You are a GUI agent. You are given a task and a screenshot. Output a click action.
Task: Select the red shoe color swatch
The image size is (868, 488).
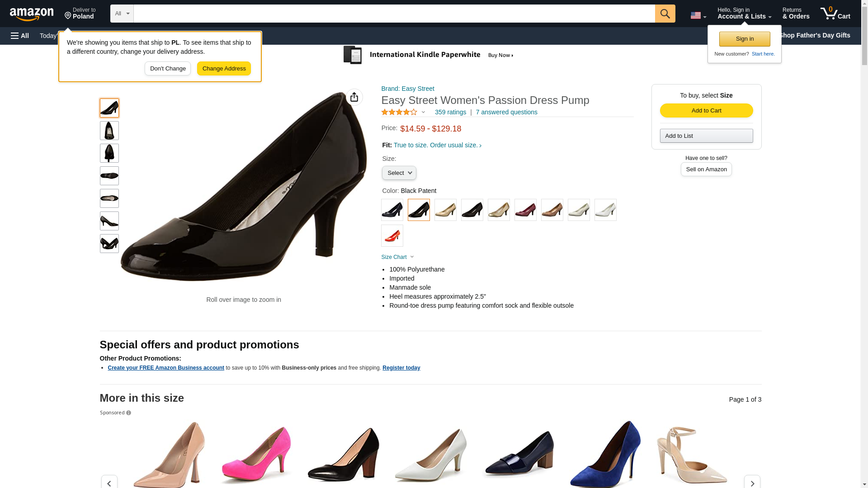pyautogui.click(x=392, y=235)
